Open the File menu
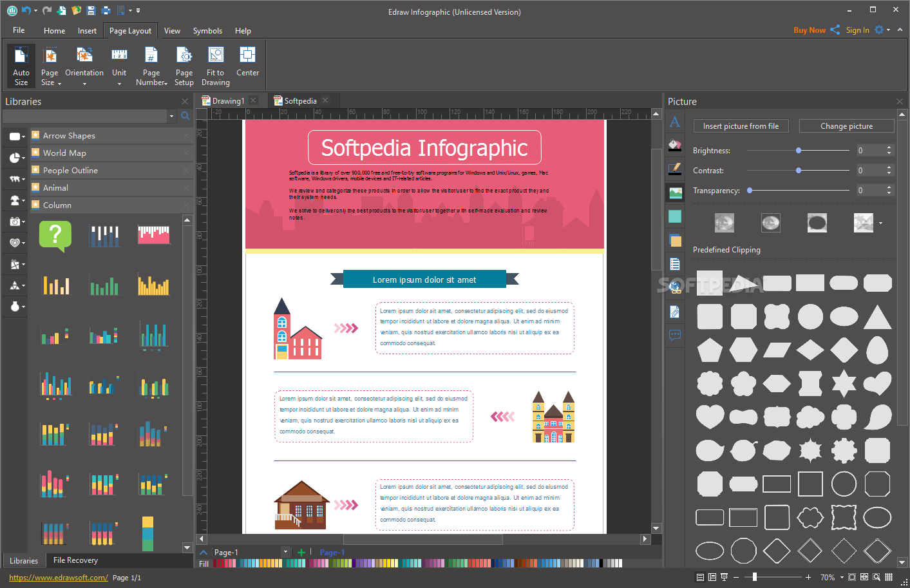The image size is (910, 588). click(x=19, y=30)
